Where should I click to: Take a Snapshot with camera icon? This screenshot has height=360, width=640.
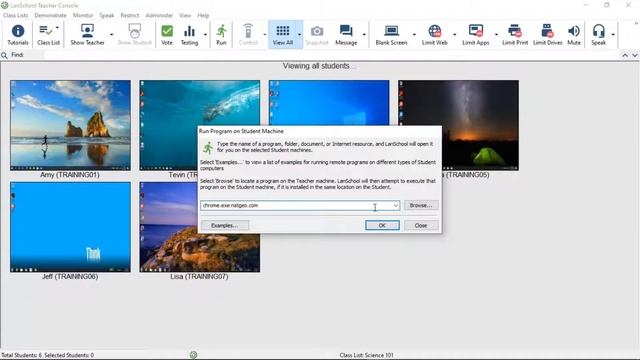click(317, 34)
